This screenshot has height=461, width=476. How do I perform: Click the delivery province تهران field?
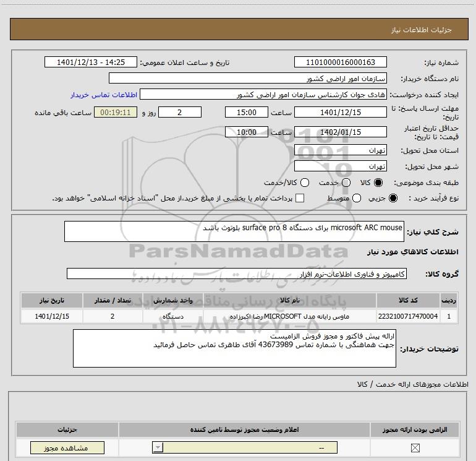coord(340,150)
